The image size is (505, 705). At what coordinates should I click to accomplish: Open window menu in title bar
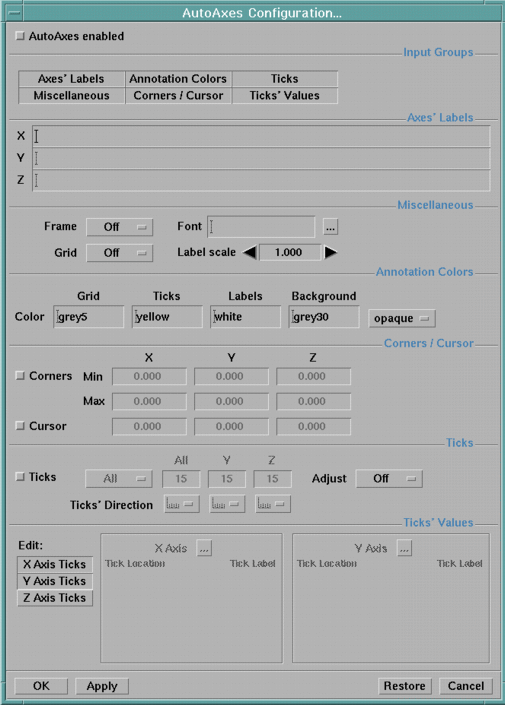pyautogui.click(x=14, y=13)
